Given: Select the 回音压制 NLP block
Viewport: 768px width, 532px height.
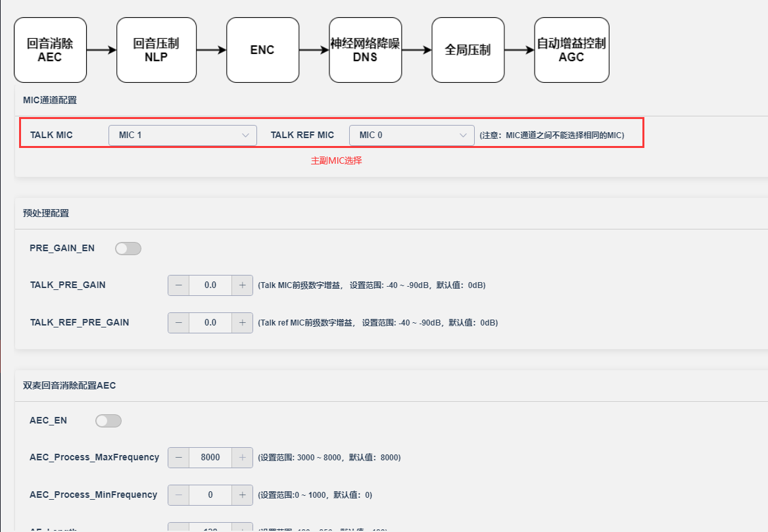Looking at the screenshot, I should 156,50.
